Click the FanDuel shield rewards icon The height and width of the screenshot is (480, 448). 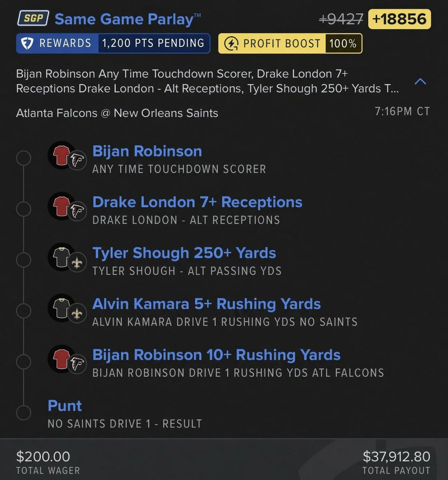point(27,43)
